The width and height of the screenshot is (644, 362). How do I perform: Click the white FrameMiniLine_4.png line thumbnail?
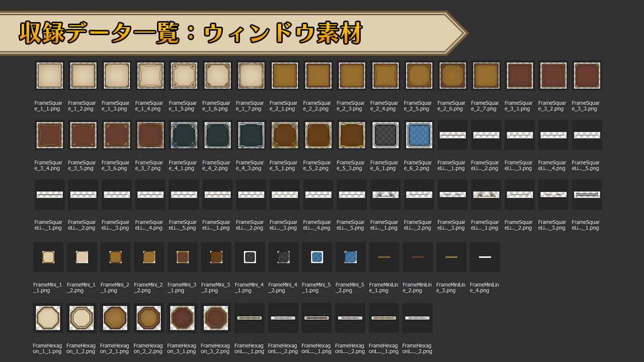485,257
